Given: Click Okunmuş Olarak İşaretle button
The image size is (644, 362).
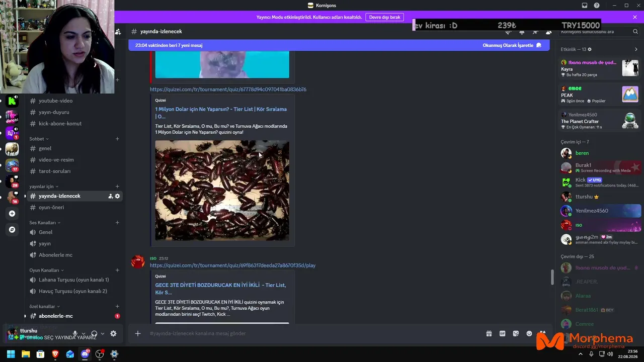Looking at the screenshot, I should [512, 45].
